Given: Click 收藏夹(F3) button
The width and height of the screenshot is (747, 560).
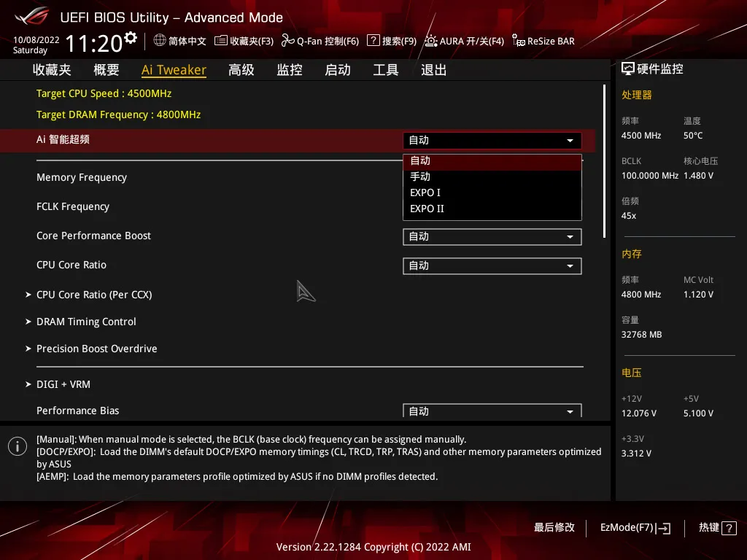Looking at the screenshot, I should [x=244, y=41].
